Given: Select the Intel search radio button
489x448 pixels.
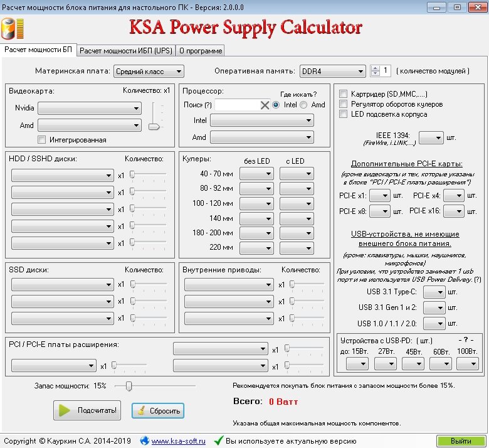Looking at the screenshot, I should [276, 105].
